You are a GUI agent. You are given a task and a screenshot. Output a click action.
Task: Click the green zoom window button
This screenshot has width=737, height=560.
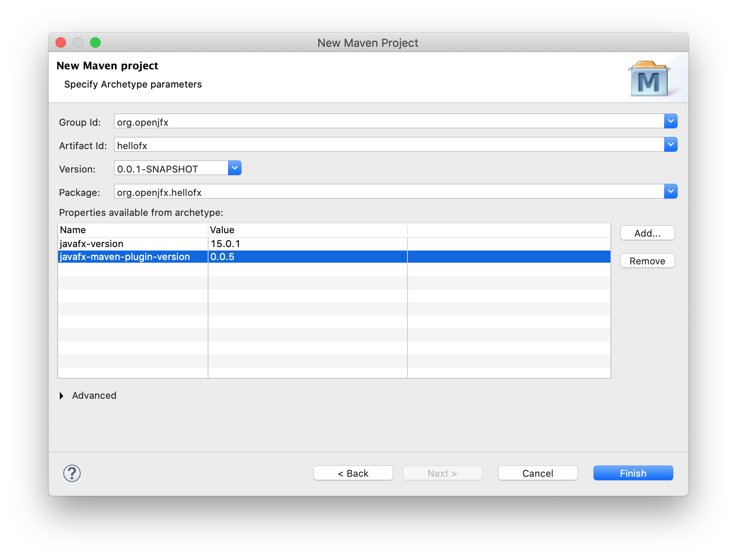click(95, 42)
